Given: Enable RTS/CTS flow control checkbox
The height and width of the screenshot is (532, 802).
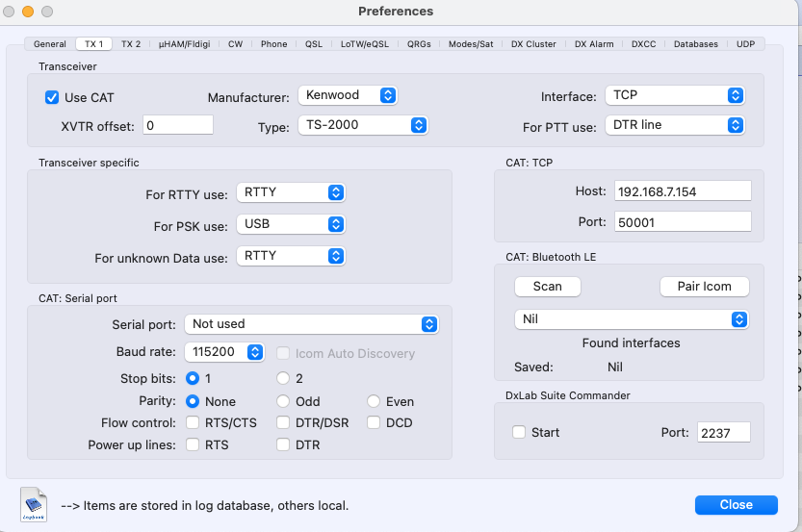Looking at the screenshot, I should pyautogui.click(x=193, y=423).
